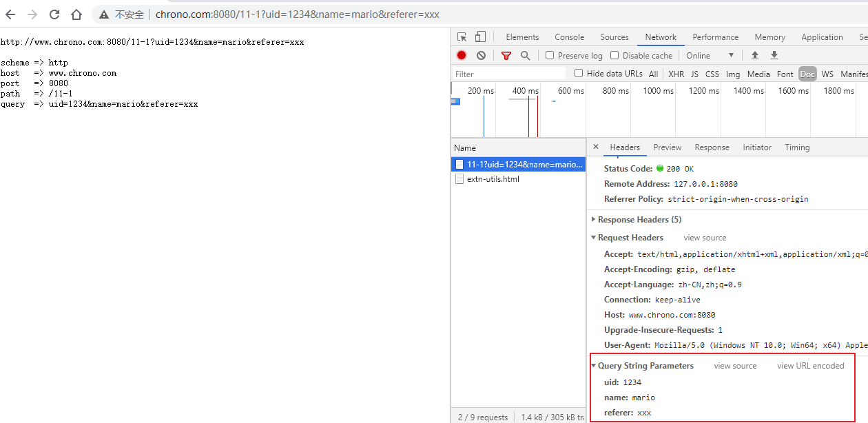The image size is (868, 423).
Task: Click the network Filter text field
Action: pyautogui.click(x=508, y=74)
